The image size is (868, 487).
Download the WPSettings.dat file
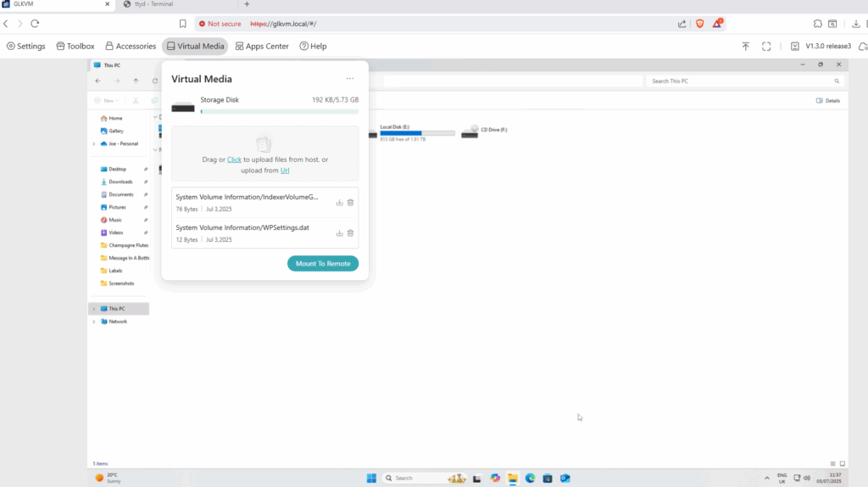(339, 233)
